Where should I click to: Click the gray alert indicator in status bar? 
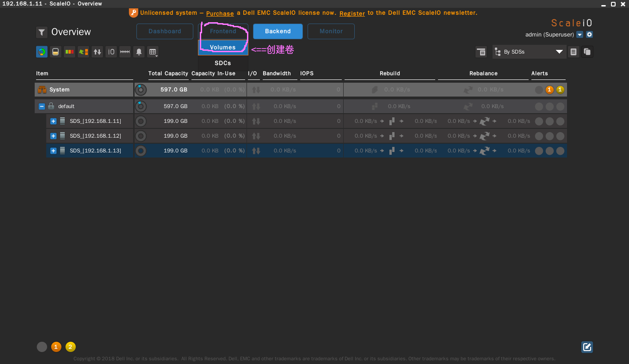pos(42,347)
